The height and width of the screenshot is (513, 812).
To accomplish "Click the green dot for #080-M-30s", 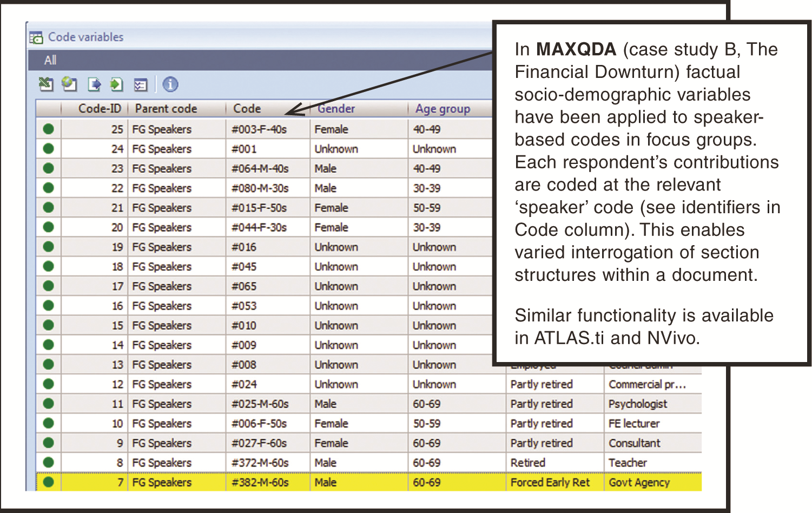I will point(48,188).
